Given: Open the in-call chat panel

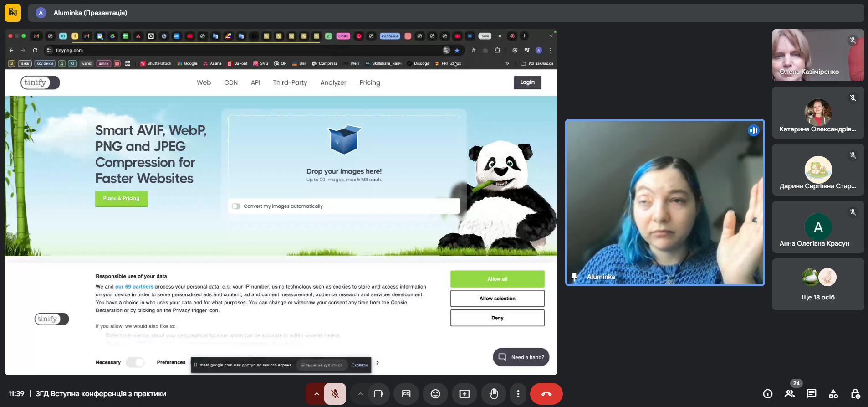Looking at the screenshot, I should [812, 394].
